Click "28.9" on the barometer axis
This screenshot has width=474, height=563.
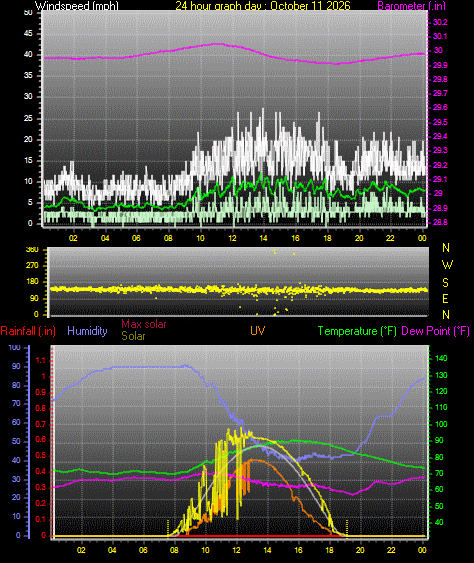coord(440,208)
